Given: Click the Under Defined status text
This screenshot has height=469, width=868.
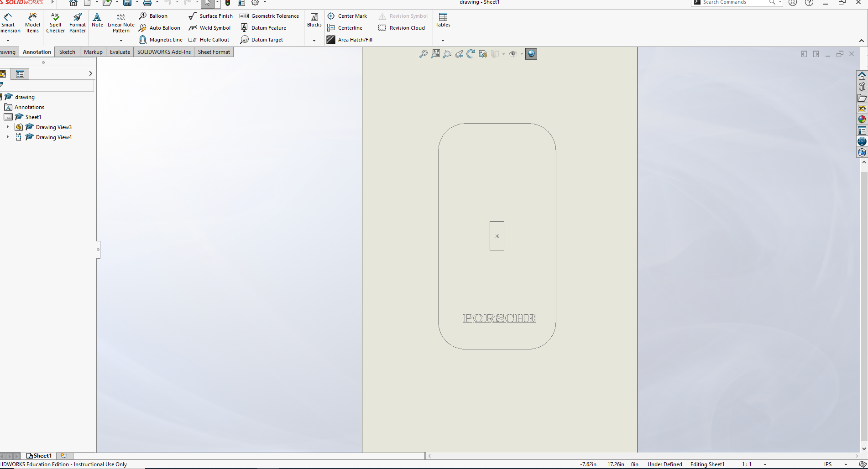Looking at the screenshot, I should point(665,464).
